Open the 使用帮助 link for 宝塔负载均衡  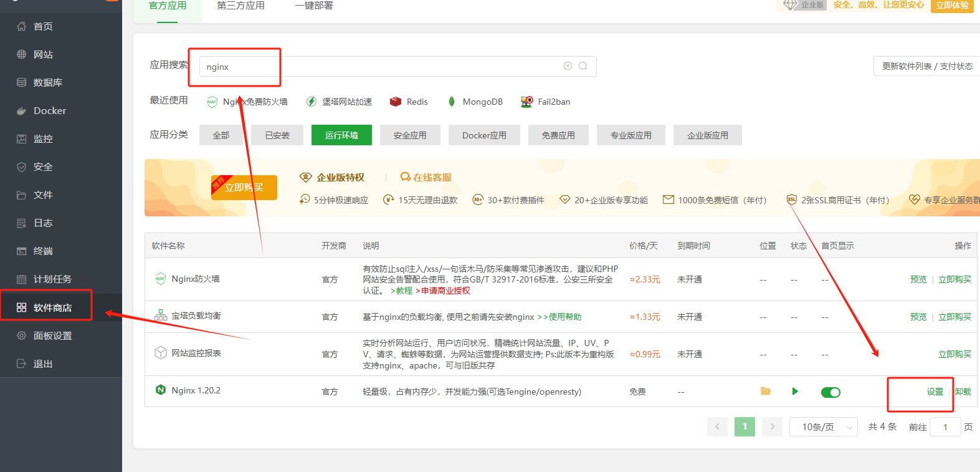(x=559, y=317)
